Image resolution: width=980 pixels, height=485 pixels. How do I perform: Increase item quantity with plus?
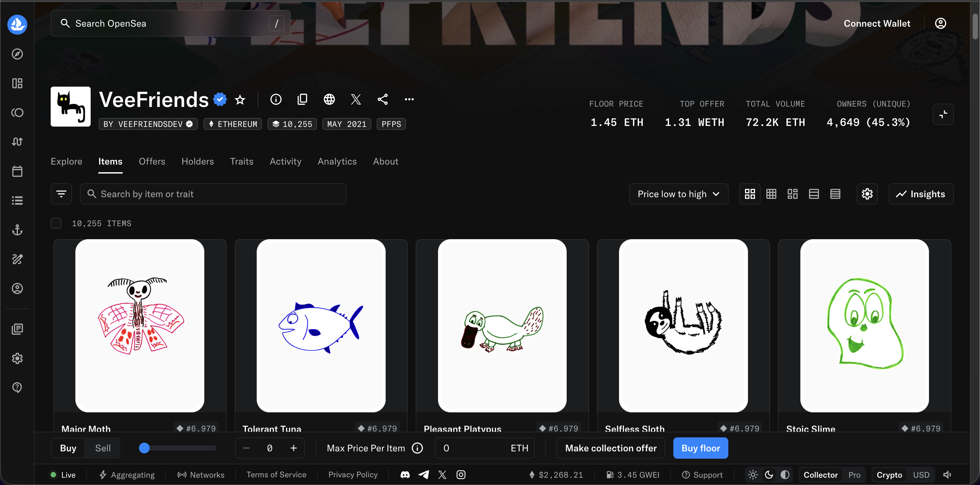tap(293, 448)
